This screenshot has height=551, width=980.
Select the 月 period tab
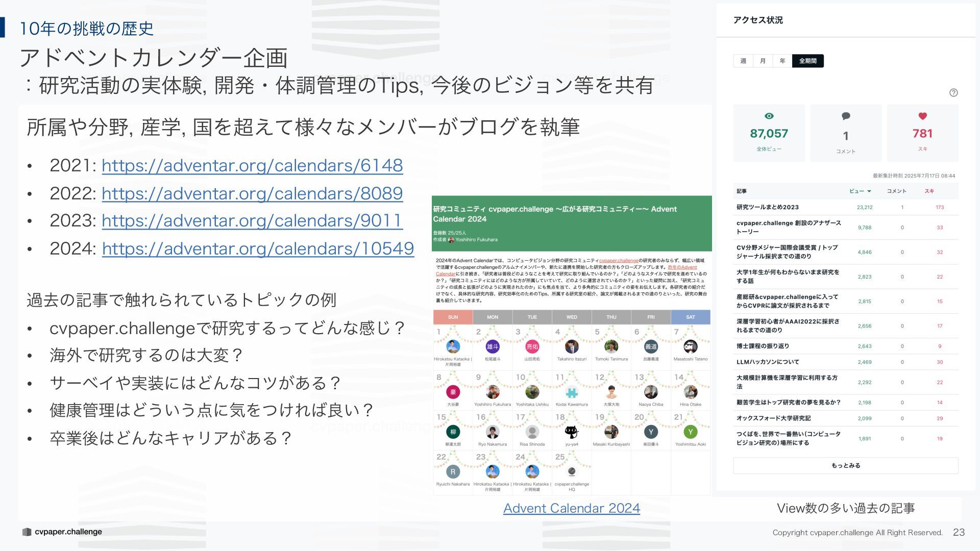click(763, 61)
